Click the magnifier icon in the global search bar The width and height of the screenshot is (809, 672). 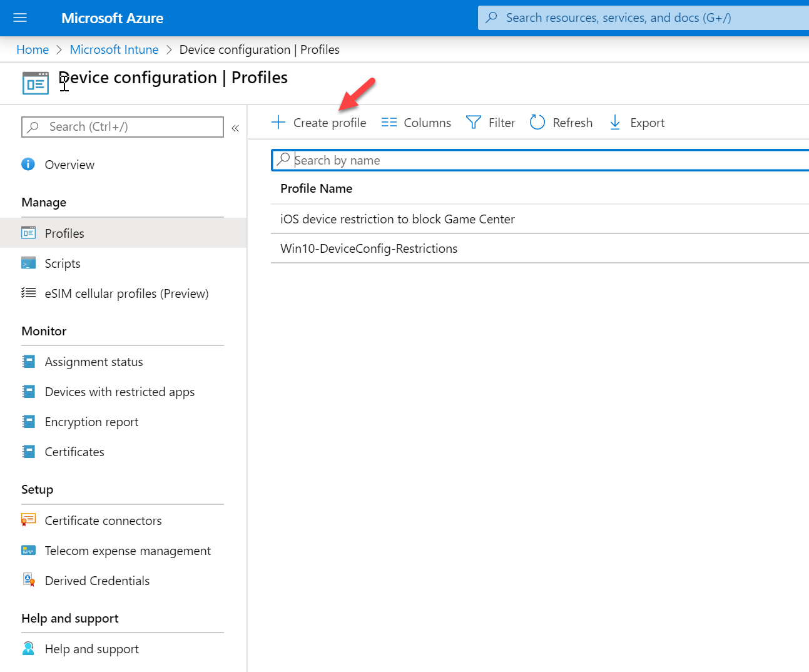[492, 18]
